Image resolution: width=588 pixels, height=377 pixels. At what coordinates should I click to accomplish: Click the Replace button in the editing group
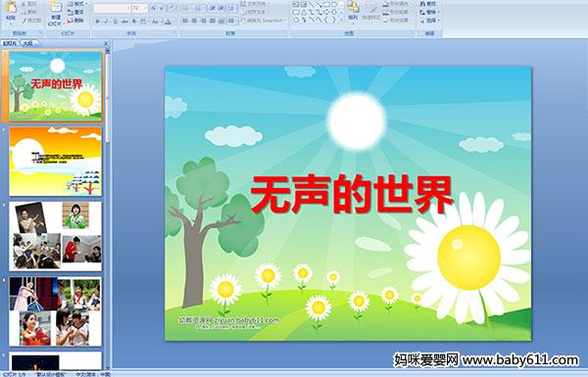[x=428, y=12]
